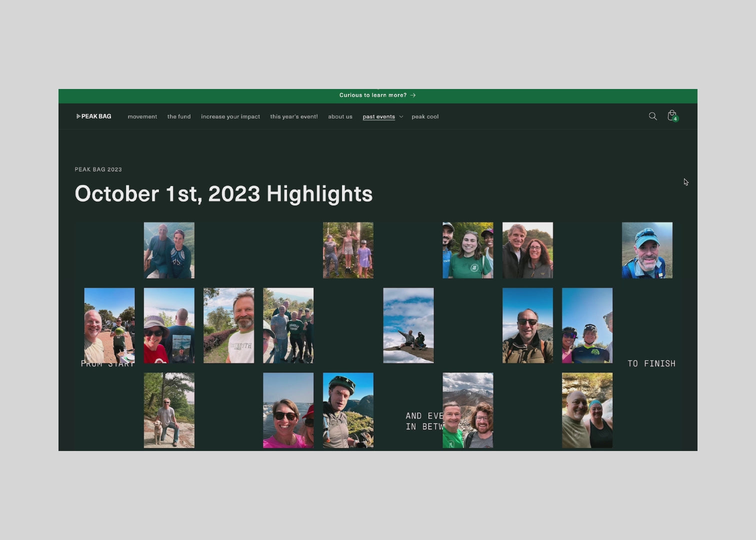Image resolution: width=756 pixels, height=540 pixels.
Task: Expand the past events dropdown chevron
Action: coord(401,117)
